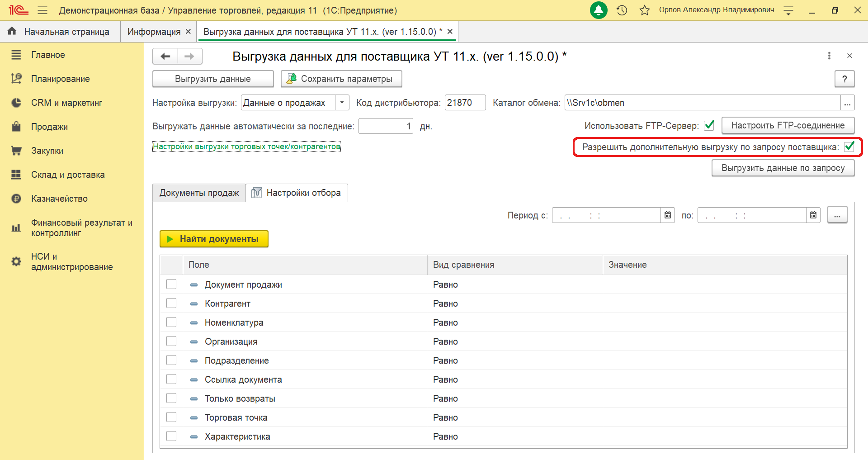Open CRM и маркетинг section
This screenshot has height=460, width=868.
coord(66,103)
